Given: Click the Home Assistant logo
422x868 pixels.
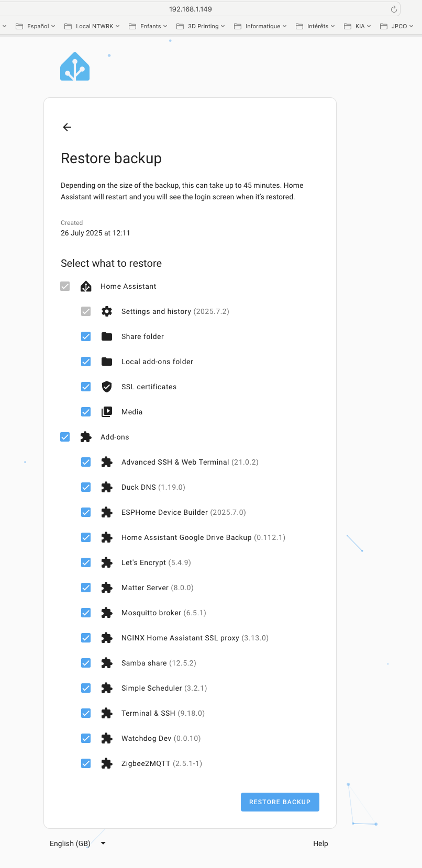Looking at the screenshot, I should [x=75, y=67].
